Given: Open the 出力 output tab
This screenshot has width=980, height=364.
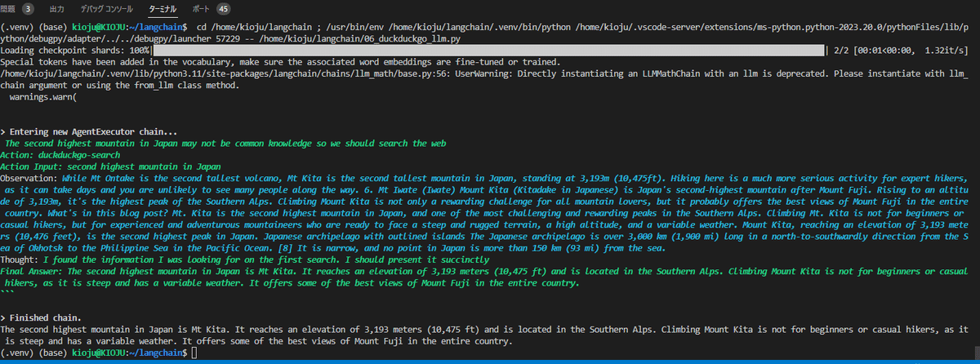Looking at the screenshot, I should tap(57, 9).
